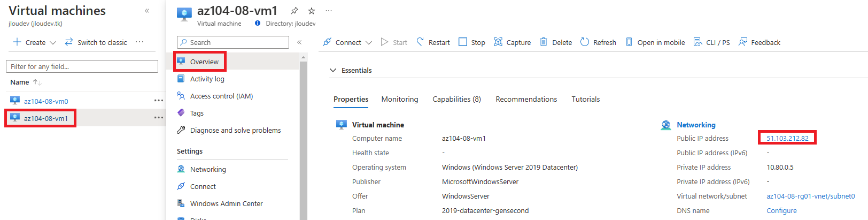Switch to the Properties tab
The height and width of the screenshot is (220, 868).
click(x=351, y=99)
